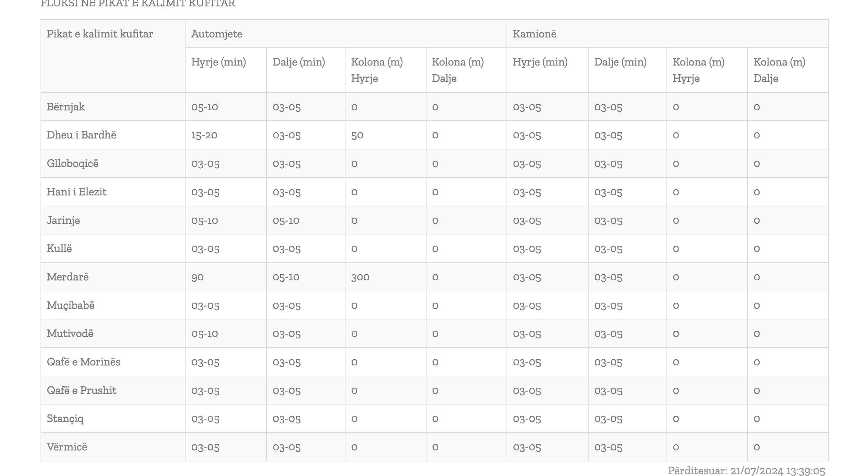The width and height of the screenshot is (868, 476).
Task: Click the Dheu i Bardhë 15-20 entry time
Action: (x=204, y=135)
